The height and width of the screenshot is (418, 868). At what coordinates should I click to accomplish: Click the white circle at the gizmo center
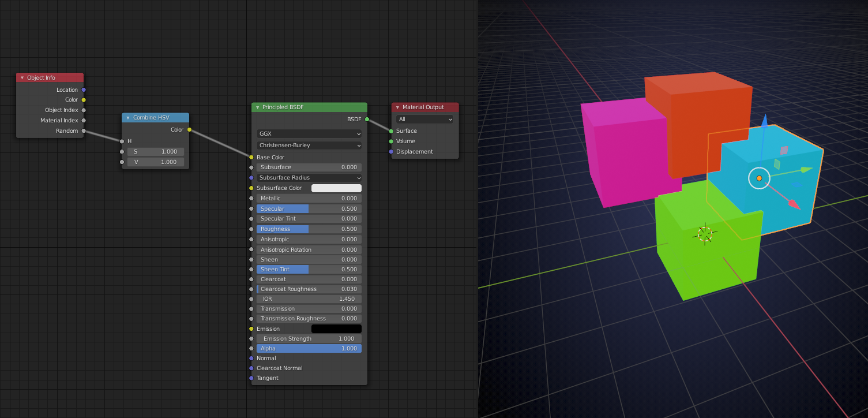tap(759, 178)
